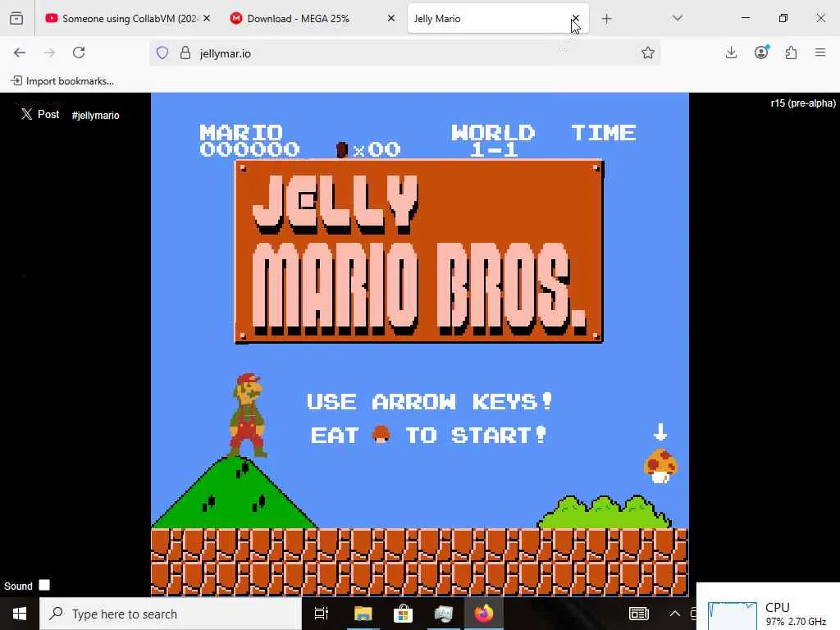Open a new browser tab
The image size is (840, 630).
point(606,19)
